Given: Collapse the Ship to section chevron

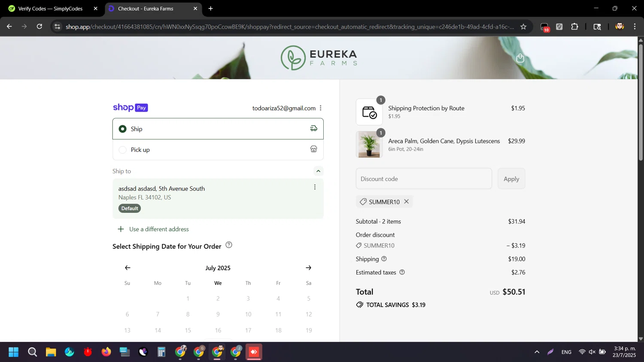Looking at the screenshot, I should tap(318, 171).
